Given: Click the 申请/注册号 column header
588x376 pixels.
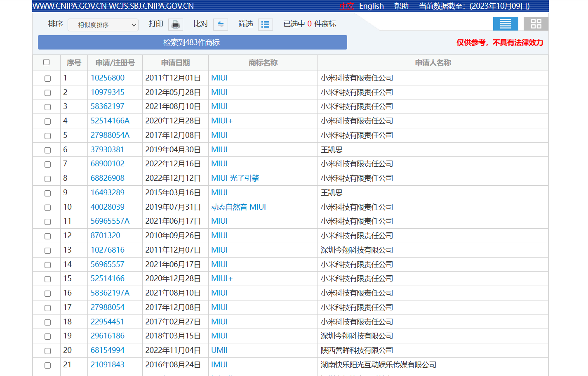Looking at the screenshot, I should point(115,63).
